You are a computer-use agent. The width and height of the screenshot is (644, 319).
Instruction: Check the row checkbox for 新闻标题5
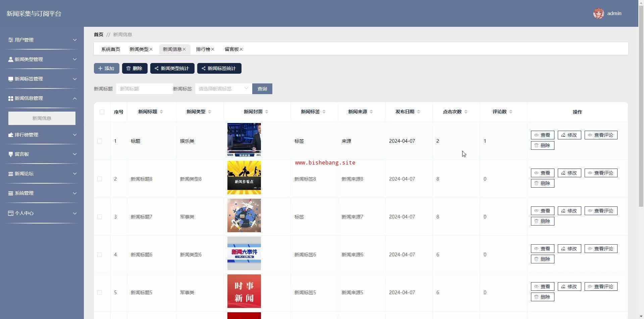[100, 293]
